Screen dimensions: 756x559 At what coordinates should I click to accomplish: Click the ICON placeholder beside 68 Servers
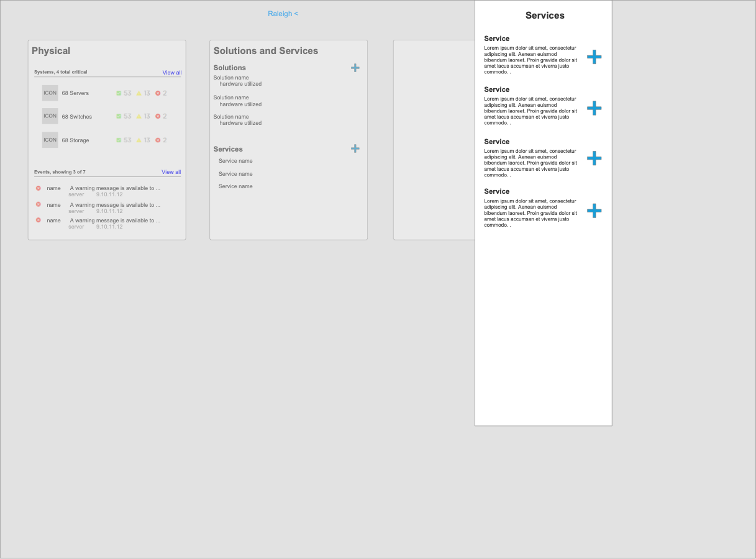(x=50, y=93)
